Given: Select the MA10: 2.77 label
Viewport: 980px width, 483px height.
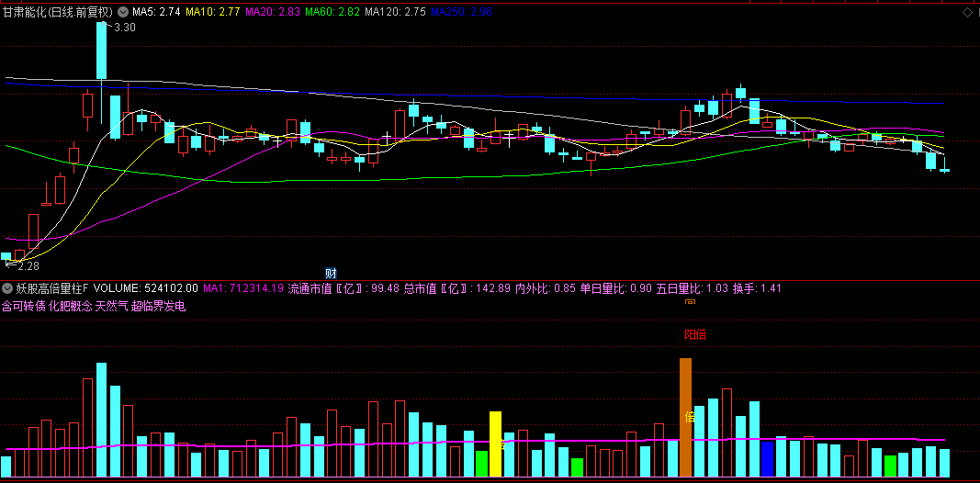Looking at the screenshot, I should point(213,11).
